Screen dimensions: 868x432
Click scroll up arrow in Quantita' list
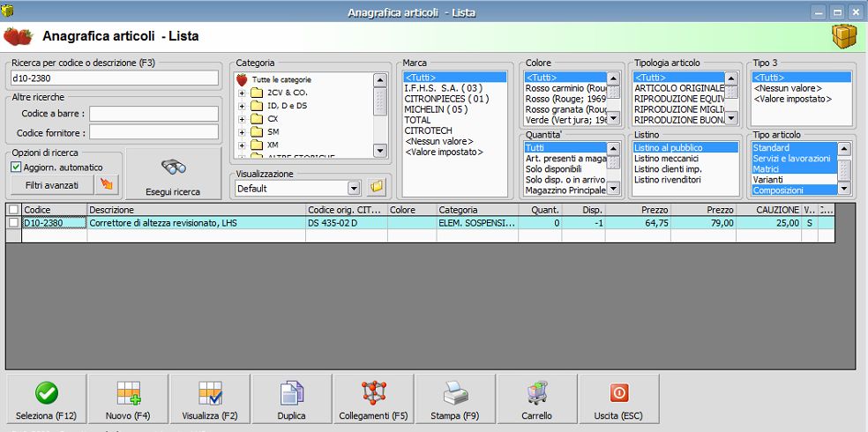coord(612,148)
